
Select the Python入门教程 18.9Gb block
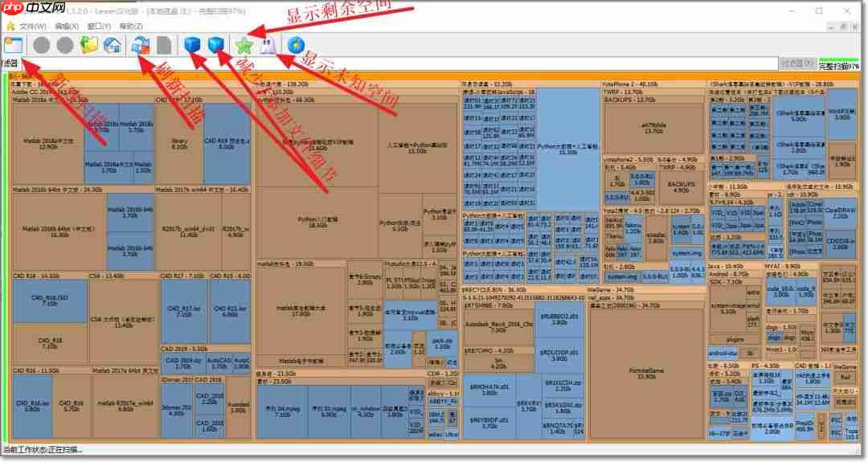(x=317, y=222)
